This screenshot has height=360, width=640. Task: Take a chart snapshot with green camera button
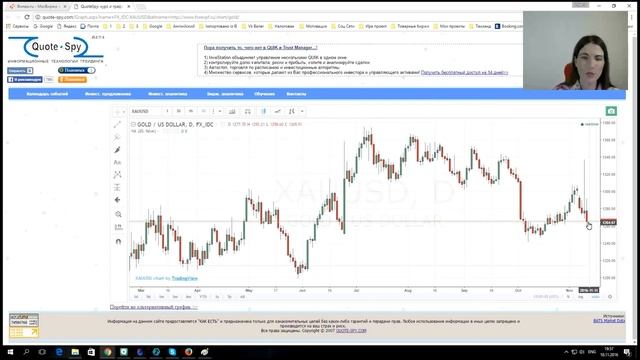(611, 111)
